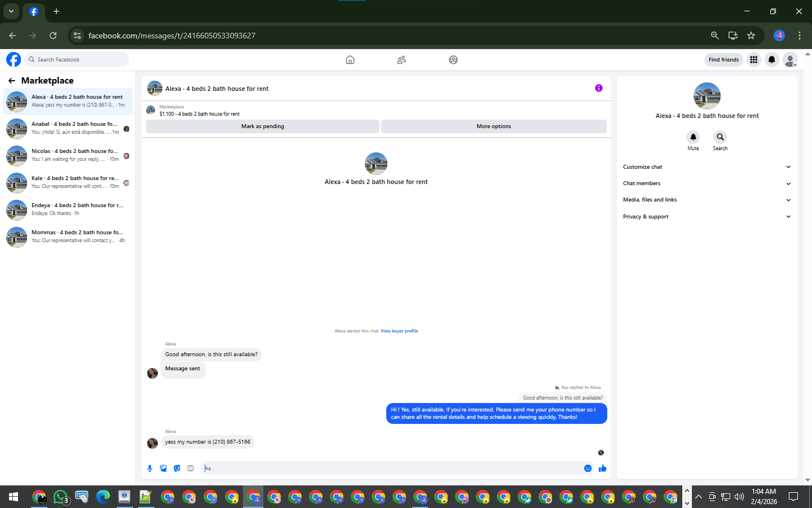
Task: Click the Search Facebook field
Action: click(77, 59)
